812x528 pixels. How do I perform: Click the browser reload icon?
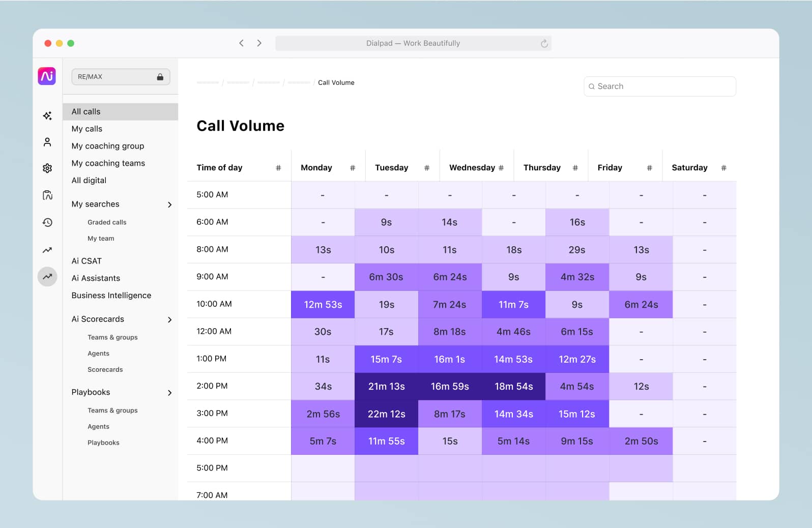point(544,44)
